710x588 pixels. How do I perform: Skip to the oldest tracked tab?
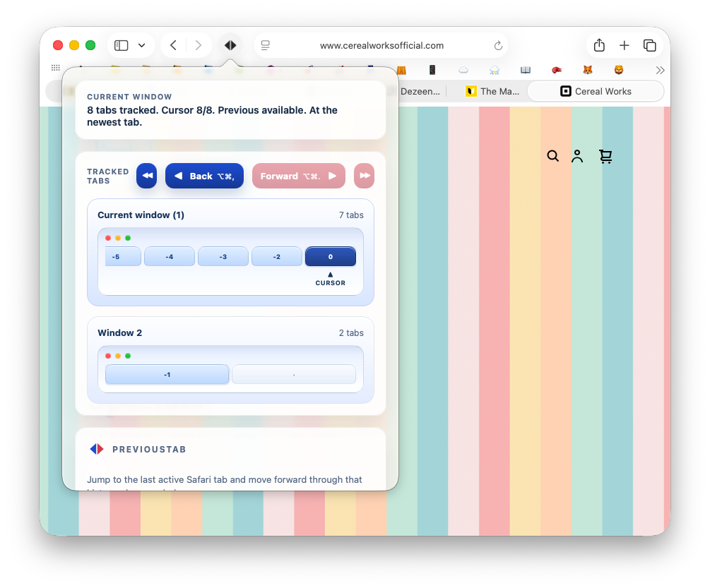coord(146,175)
